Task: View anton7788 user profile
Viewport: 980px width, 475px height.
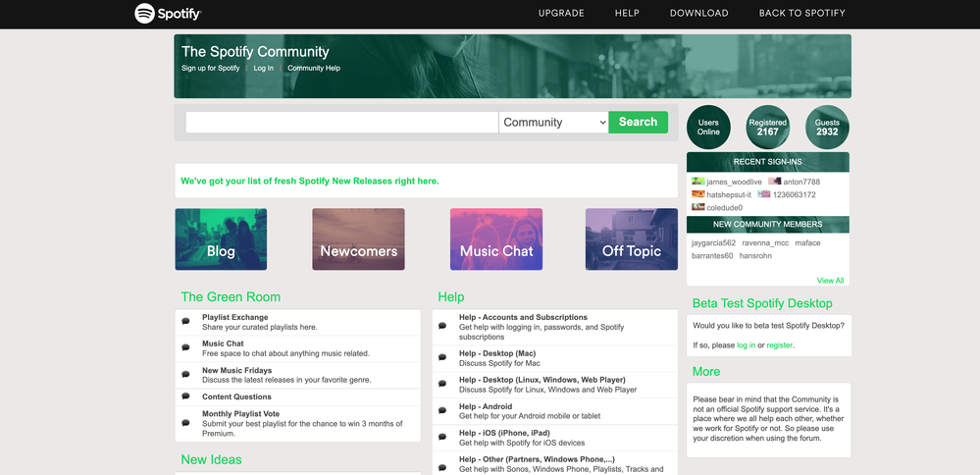Action: (801, 182)
